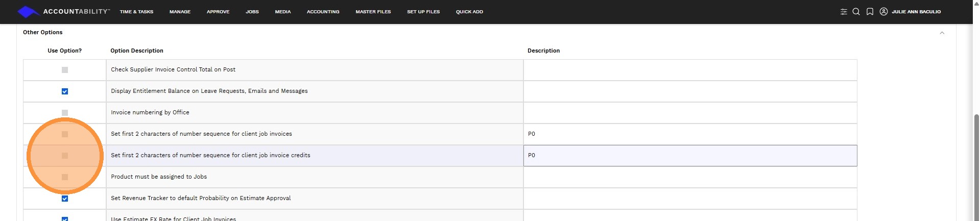Disable Set Revenue Tracker default Probability option
980x221 pixels.
coord(65,199)
